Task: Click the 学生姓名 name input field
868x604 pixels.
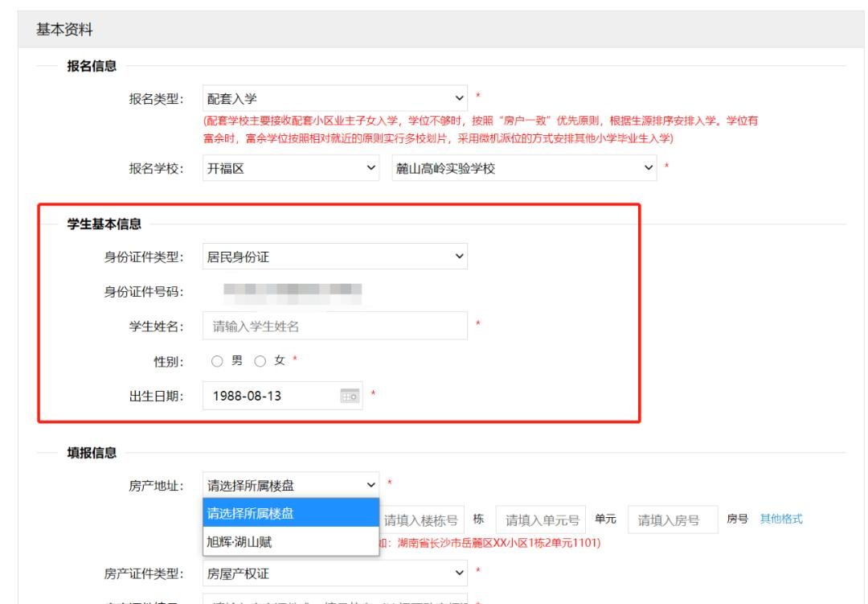Action: point(334,327)
